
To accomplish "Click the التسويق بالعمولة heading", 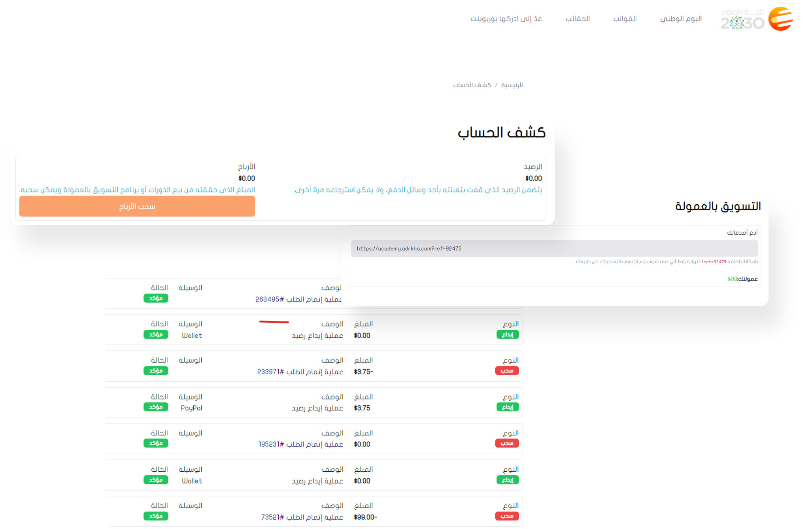I will pos(718,206).
